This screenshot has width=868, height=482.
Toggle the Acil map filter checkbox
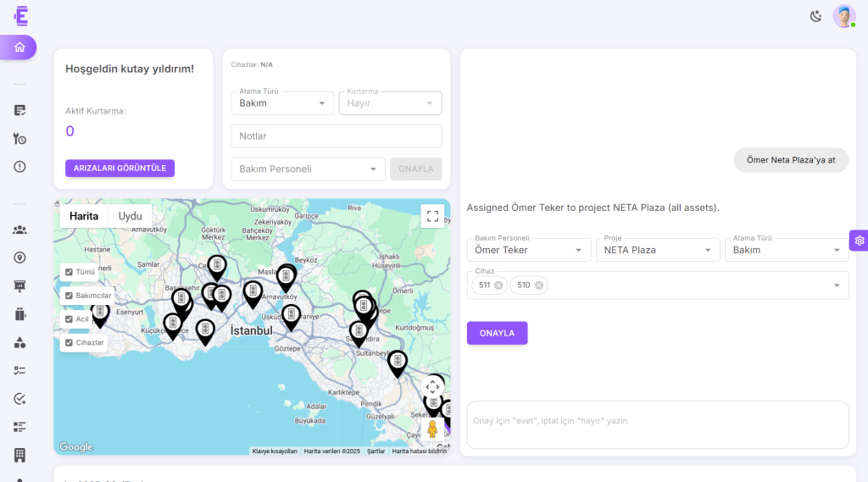[70, 319]
